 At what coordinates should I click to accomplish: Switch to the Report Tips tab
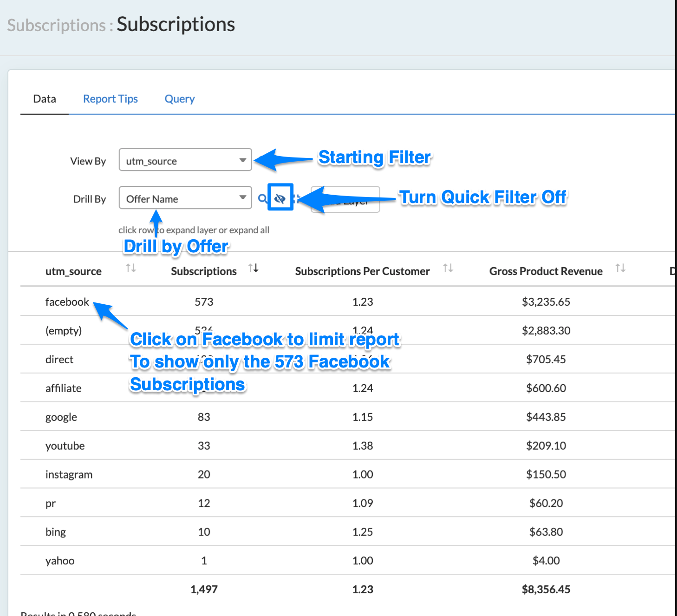(x=110, y=99)
